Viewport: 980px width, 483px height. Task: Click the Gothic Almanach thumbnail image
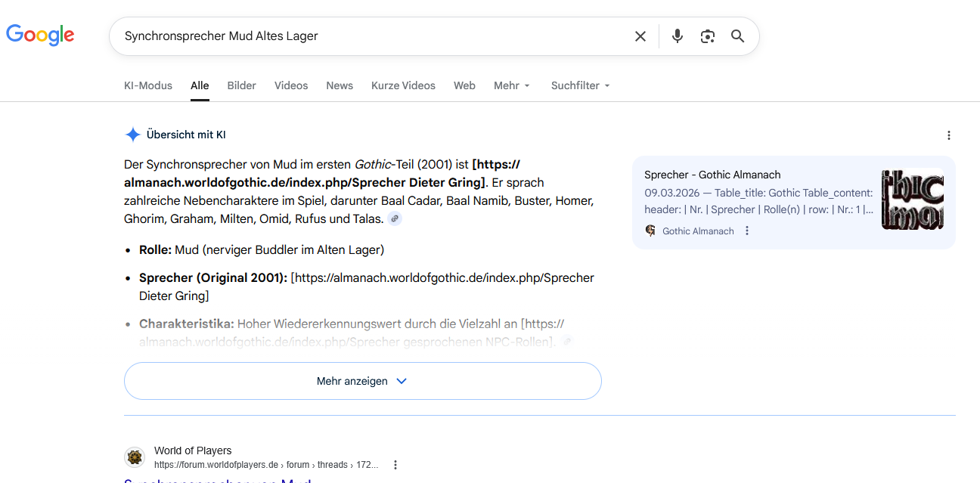(913, 199)
